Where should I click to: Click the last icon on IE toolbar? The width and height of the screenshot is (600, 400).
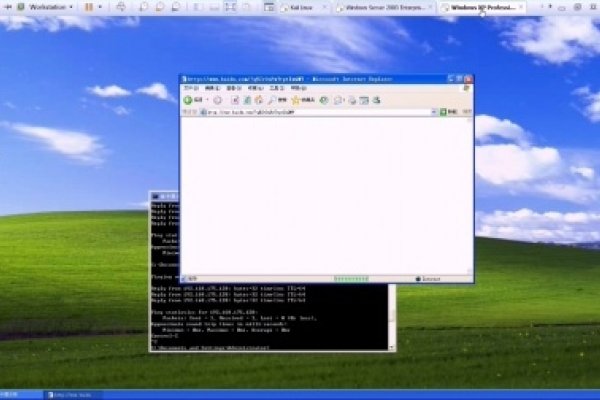377,100
